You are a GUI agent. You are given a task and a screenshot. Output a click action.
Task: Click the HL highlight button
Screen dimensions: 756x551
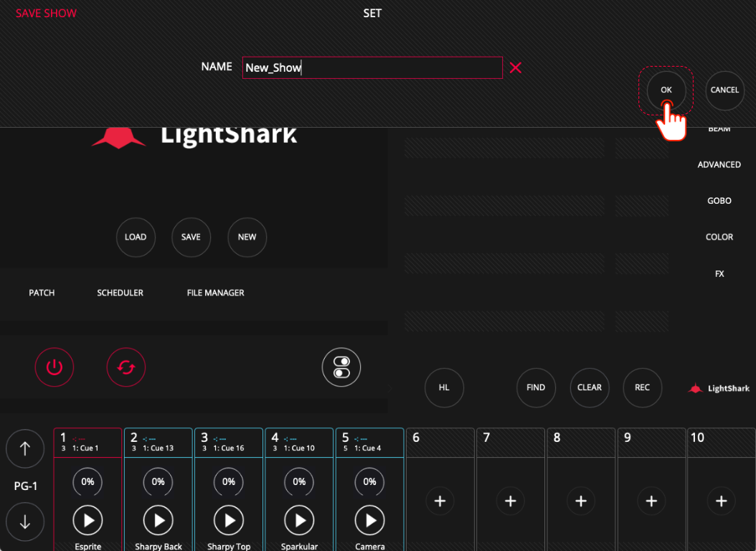click(444, 387)
